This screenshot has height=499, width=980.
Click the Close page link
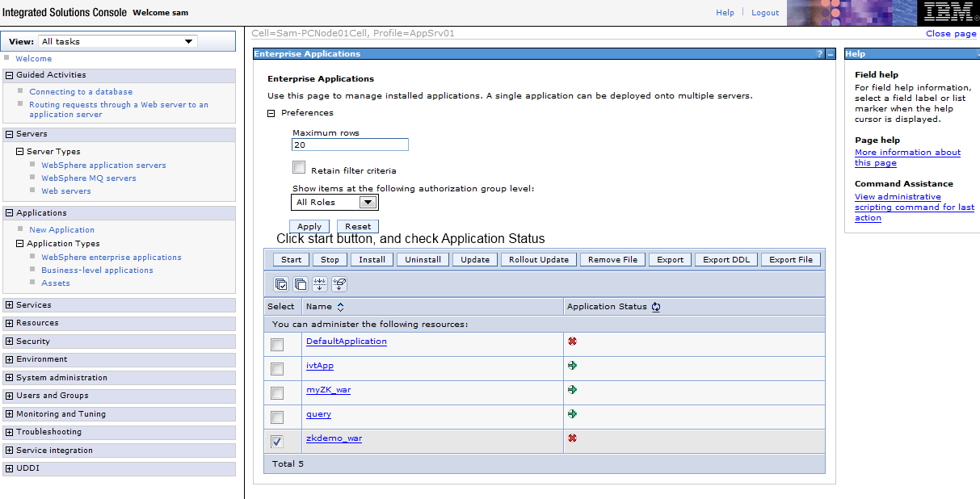951,34
